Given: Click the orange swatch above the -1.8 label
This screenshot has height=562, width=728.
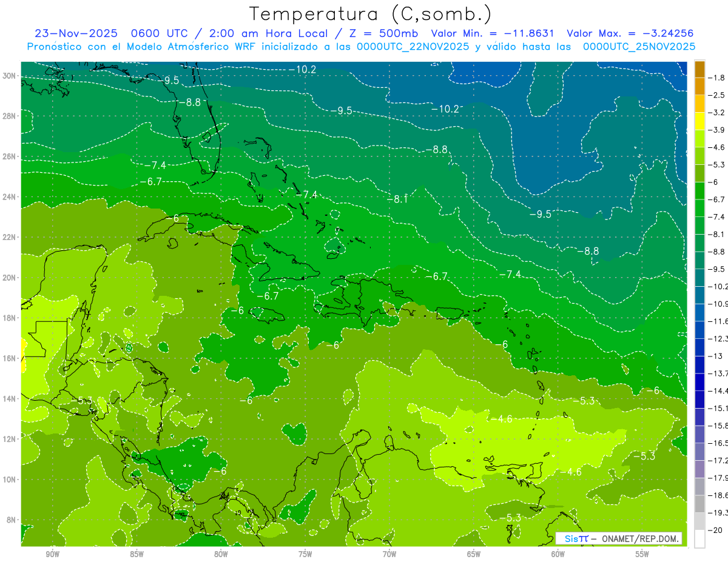Looking at the screenshot, I should [699, 69].
